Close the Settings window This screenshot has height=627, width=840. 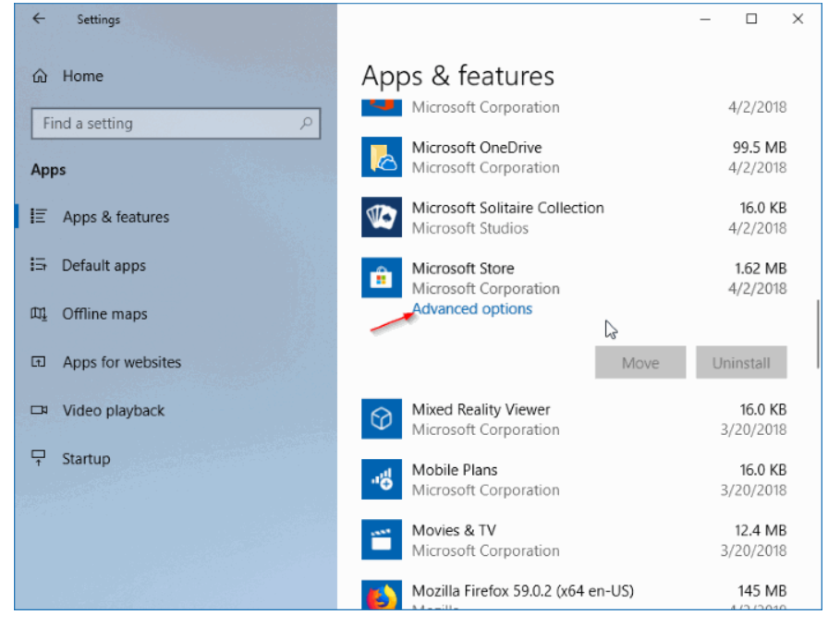point(797,19)
